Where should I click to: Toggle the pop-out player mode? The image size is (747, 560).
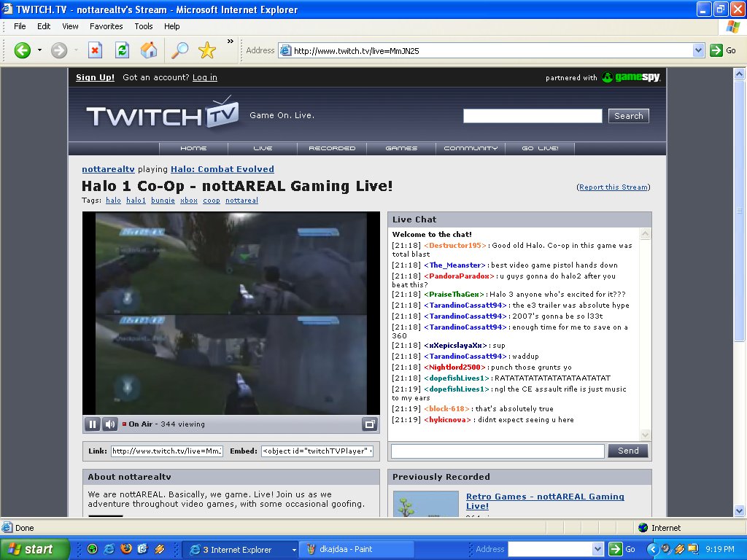[370, 424]
